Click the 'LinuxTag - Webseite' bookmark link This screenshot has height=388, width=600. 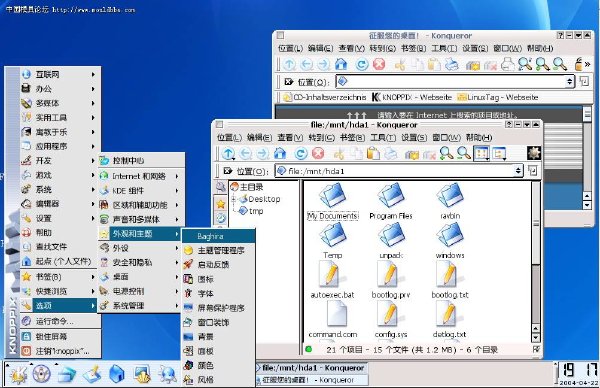tap(498, 98)
